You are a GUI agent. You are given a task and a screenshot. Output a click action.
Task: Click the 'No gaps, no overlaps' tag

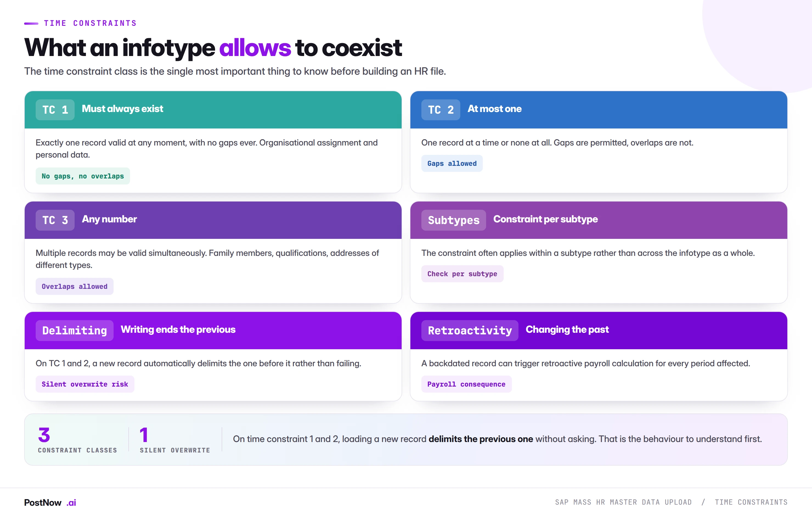83,176
